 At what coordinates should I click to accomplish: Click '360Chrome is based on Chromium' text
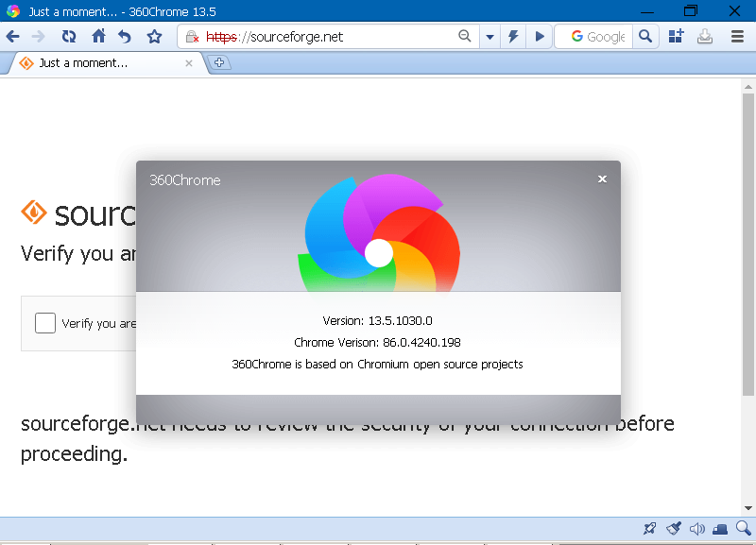point(377,365)
